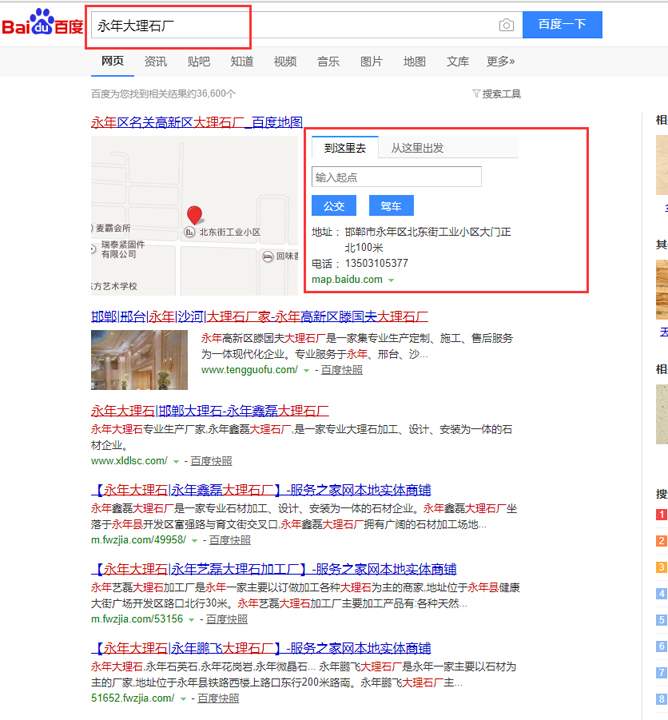The width and height of the screenshot is (668, 720).
Task: Click the red location pin on map
Action: point(195,215)
